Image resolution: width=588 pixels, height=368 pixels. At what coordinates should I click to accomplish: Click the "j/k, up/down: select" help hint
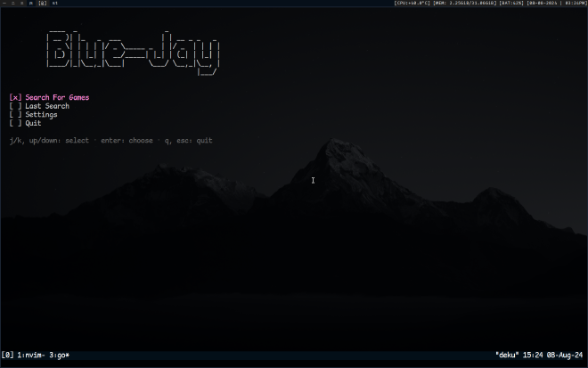[x=49, y=141]
